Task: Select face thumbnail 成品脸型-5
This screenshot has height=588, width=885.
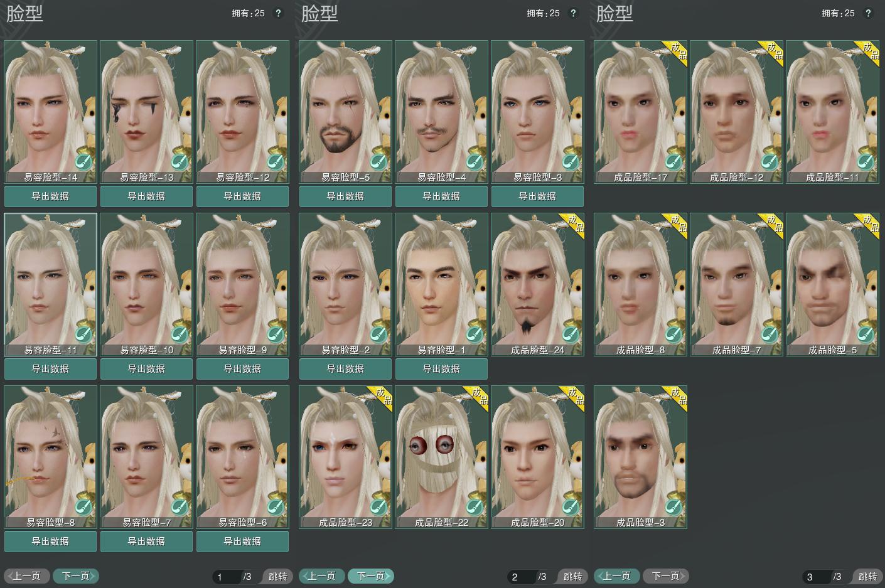Action: coord(832,284)
